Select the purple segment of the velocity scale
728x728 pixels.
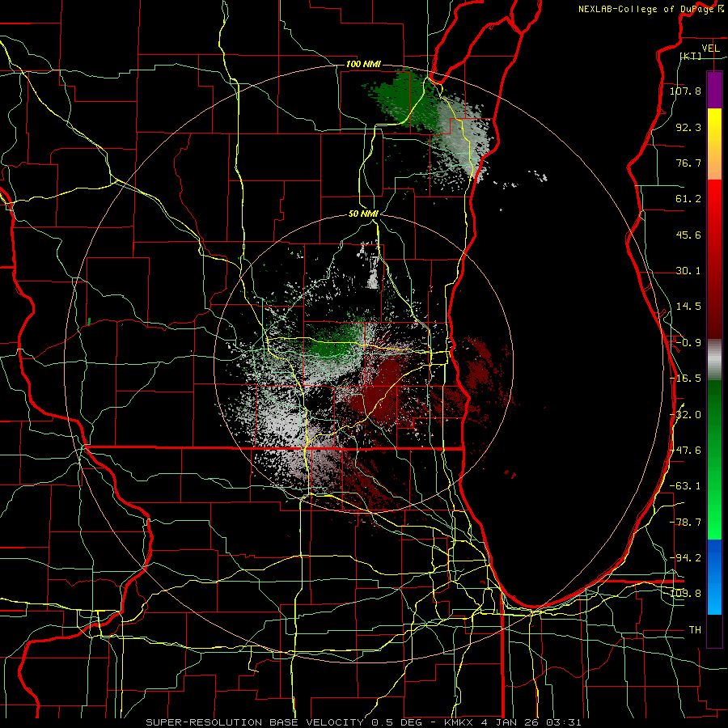[x=714, y=91]
